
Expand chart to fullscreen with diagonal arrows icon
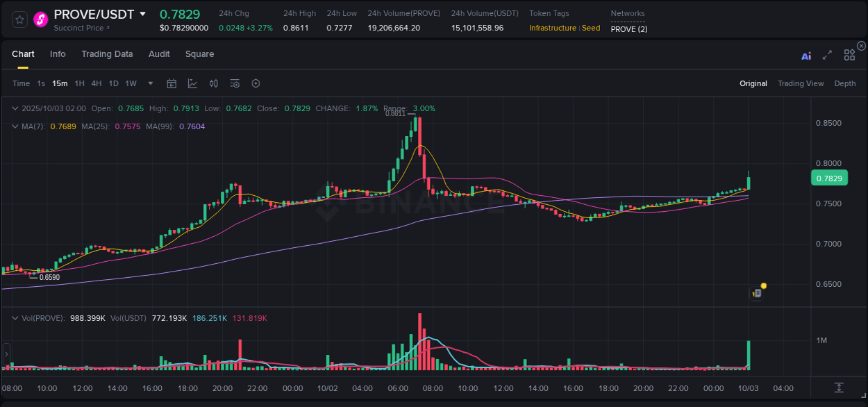point(827,55)
